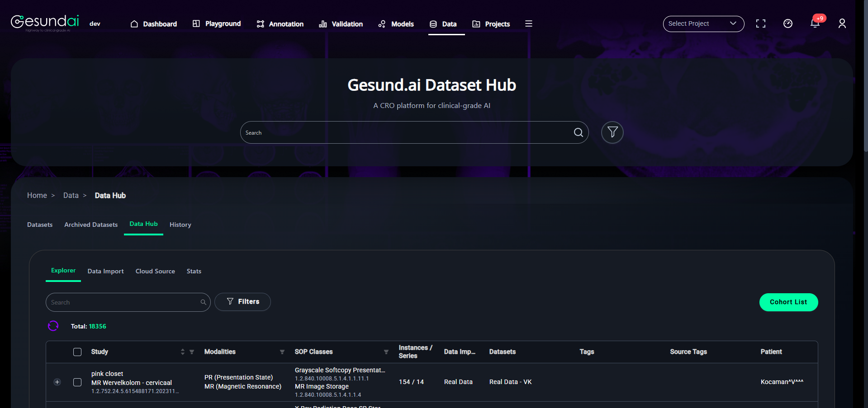Click the 'Total: 18356' count
This screenshot has width=868, height=408.
tap(89, 326)
